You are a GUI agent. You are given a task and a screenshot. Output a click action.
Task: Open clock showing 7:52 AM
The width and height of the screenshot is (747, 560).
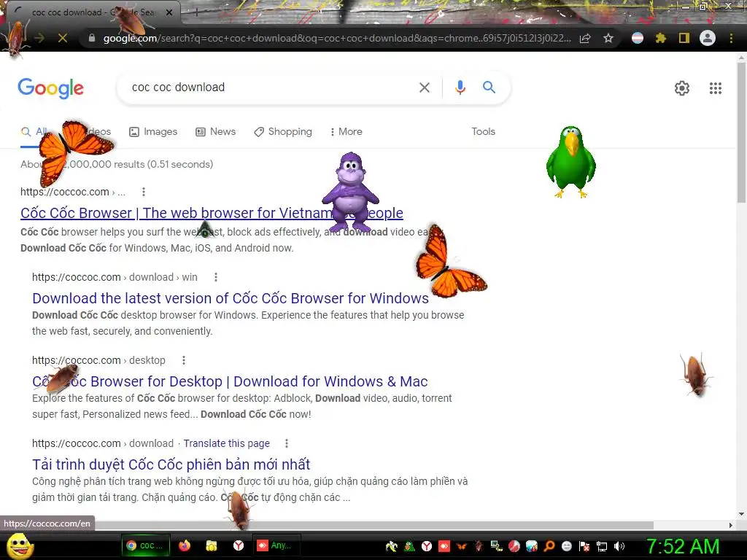click(683, 547)
